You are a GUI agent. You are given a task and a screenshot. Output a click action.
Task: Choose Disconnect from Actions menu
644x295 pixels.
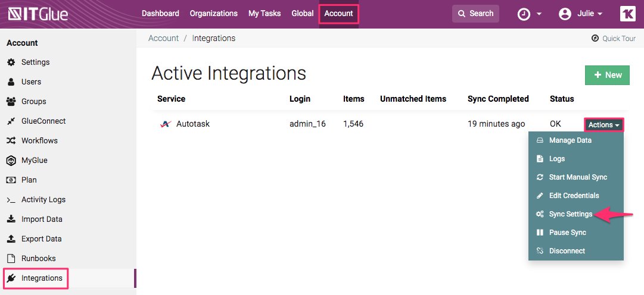[576, 251]
